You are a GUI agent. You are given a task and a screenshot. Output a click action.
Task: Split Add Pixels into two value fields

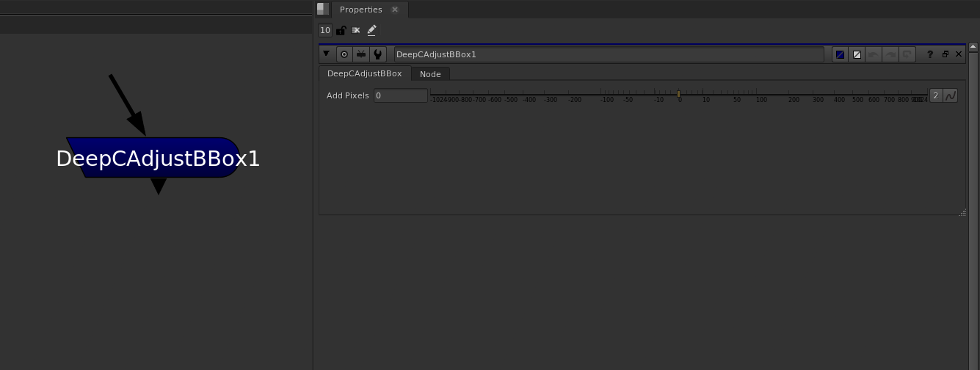[936, 95]
